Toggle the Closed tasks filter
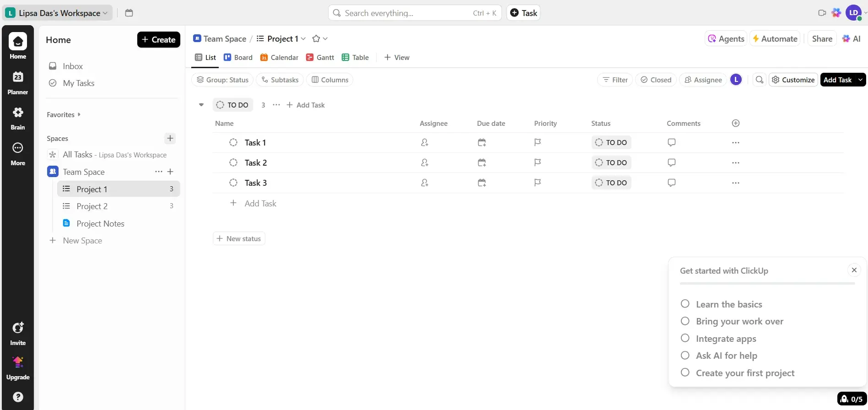868x410 pixels. click(656, 80)
